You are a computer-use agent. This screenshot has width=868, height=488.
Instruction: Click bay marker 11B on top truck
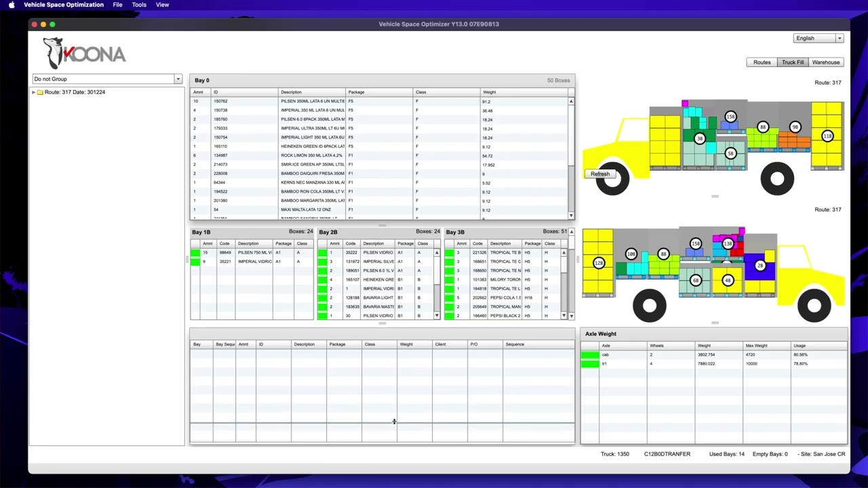pos(827,136)
